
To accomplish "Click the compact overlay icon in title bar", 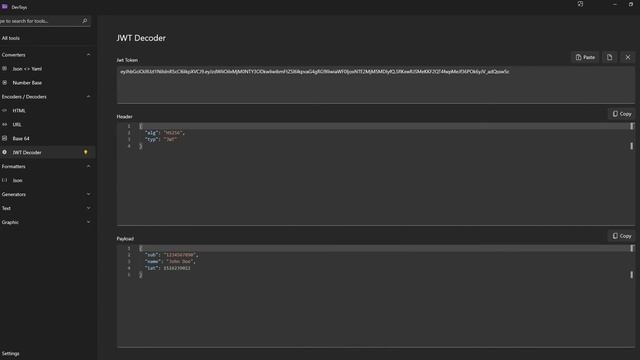I will tap(580, 4).
